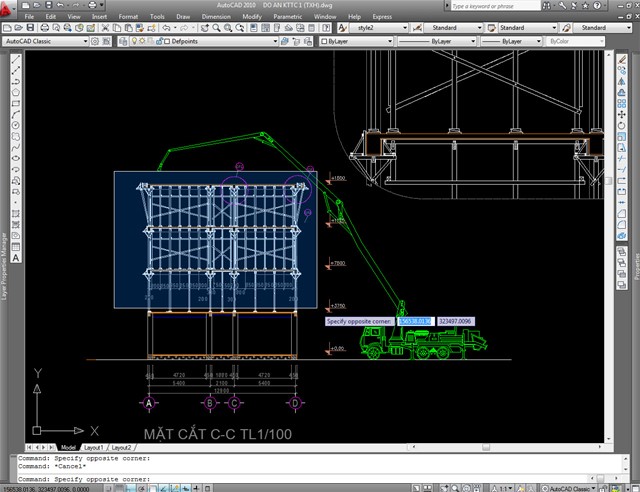Switch to the Layout2 tab
Image resolution: width=640 pixels, height=492 pixels.
point(121,447)
